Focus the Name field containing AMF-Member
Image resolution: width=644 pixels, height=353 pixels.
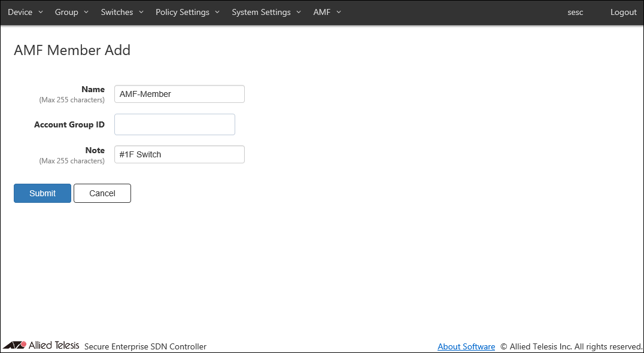pos(180,94)
